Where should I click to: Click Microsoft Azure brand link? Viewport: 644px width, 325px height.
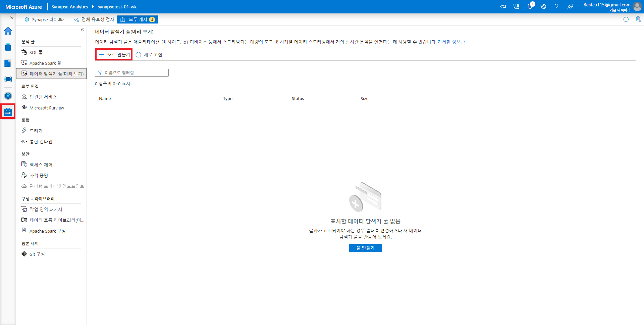[x=24, y=7]
